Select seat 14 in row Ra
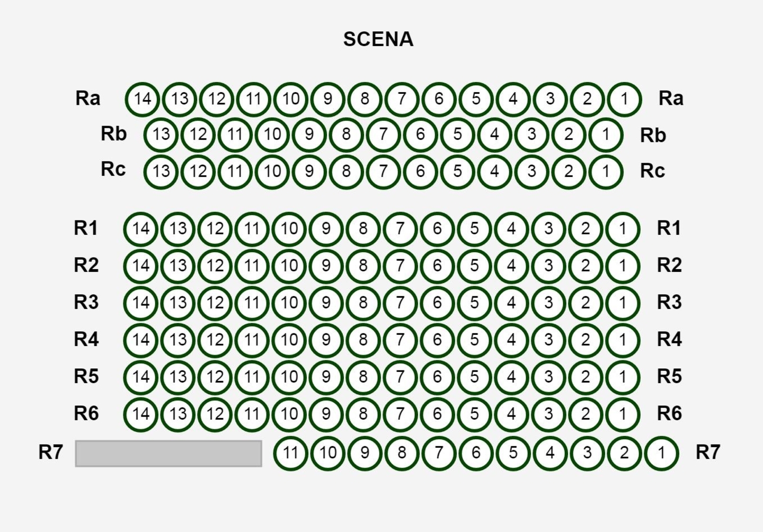The height and width of the screenshot is (532, 763). point(142,99)
